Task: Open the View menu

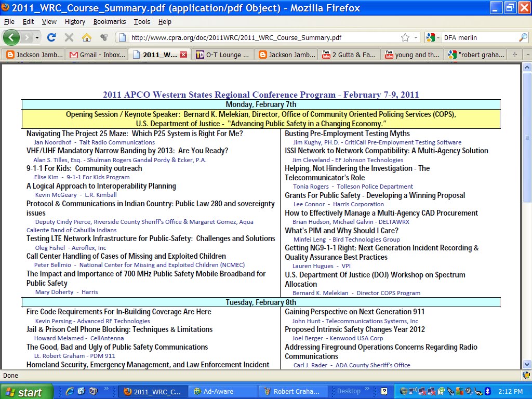Action: (x=49, y=22)
